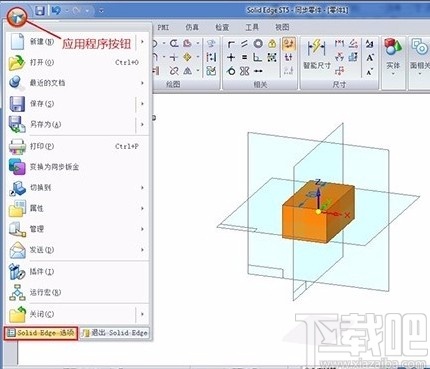Open the 面相关 face relate dropdown
The width and height of the screenshot is (430, 369).
(x=420, y=57)
